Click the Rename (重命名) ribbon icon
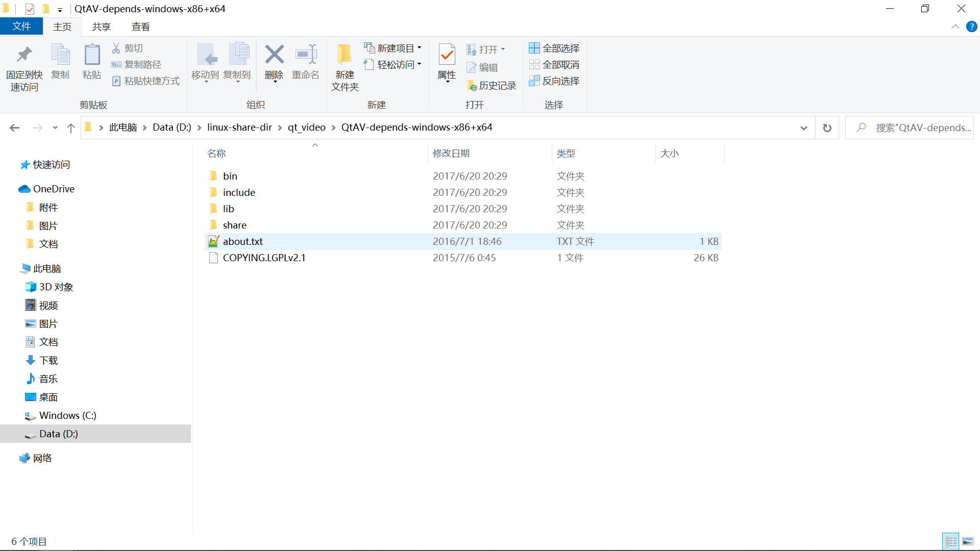The image size is (980, 551). [306, 55]
